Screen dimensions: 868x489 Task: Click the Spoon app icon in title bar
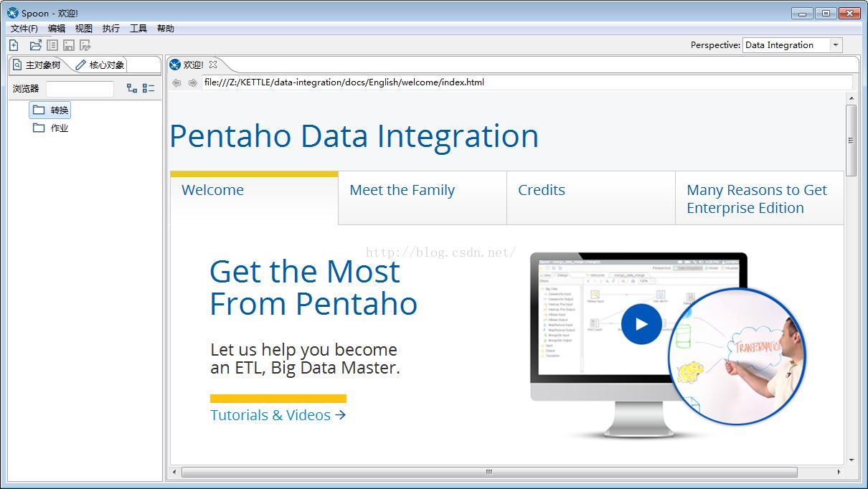(12, 13)
